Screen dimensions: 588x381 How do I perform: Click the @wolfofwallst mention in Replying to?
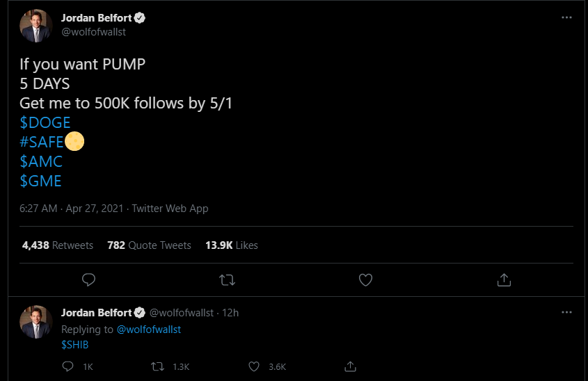(148, 330)
